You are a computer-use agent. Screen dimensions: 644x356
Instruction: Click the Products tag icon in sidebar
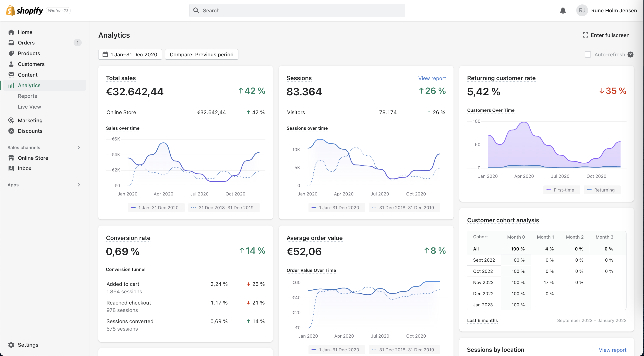(x=11, y=53)
